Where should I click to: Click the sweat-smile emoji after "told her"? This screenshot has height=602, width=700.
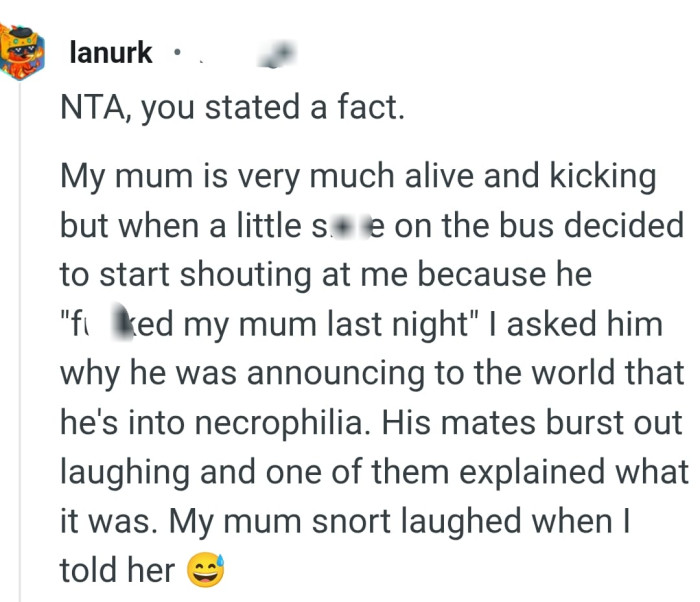tap(206, 570)
